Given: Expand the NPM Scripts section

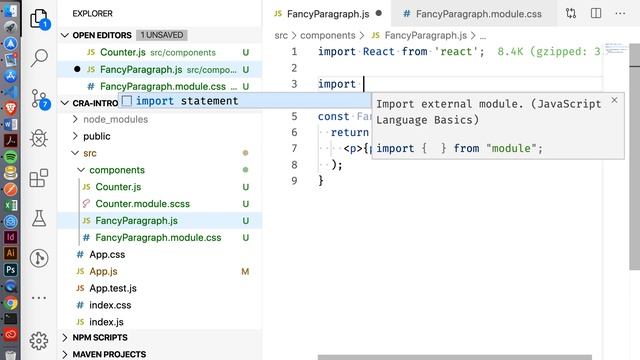Looking at the screenshot, I should point(64,338).
